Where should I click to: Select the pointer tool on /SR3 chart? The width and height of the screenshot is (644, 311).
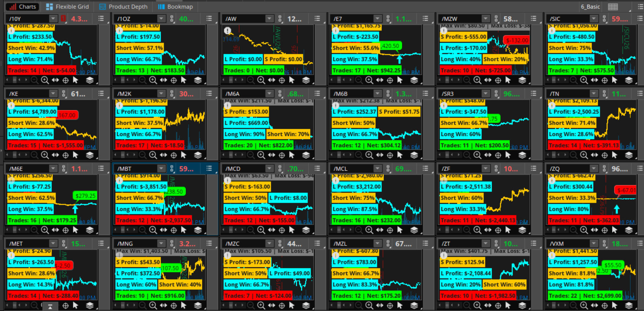tap(508, 155)
